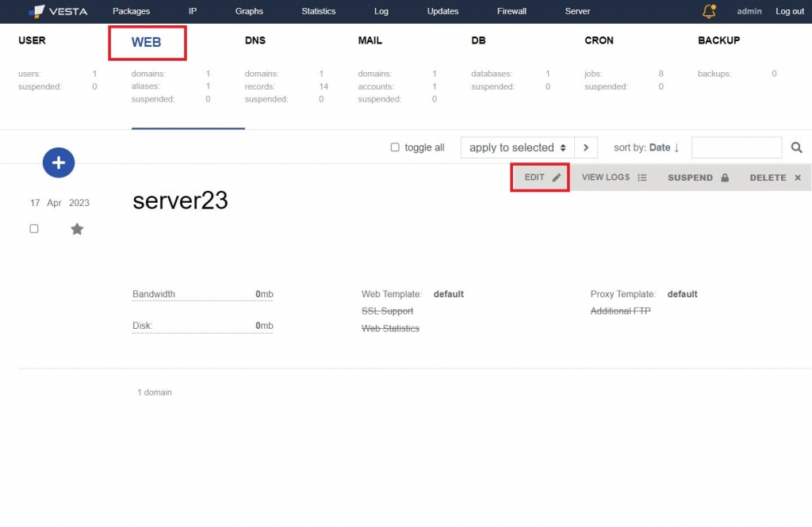Click the users count label
812x527 pixels.
[29, 74]
